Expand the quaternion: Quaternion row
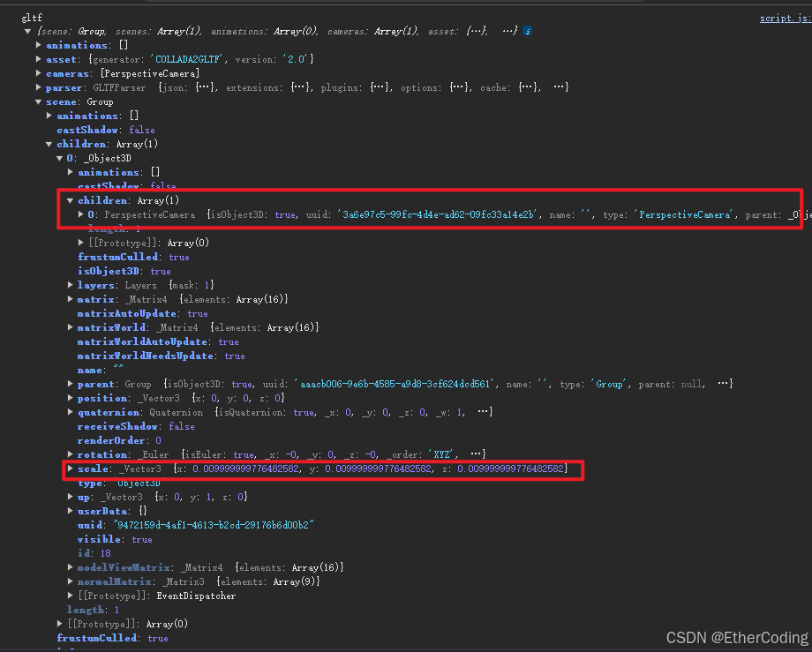Image resolution: width=812 pixels, height=652 pixels. pyautogui.click(x=71, y=412)
